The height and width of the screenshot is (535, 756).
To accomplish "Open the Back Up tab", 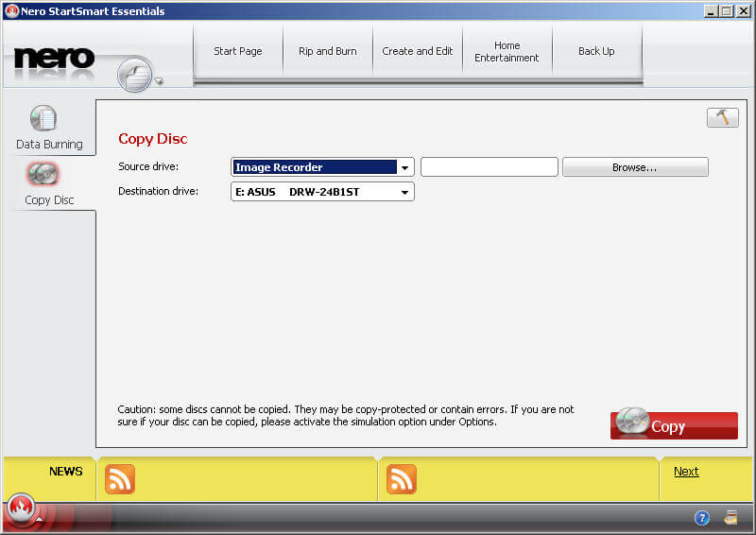I will point(596,51).
